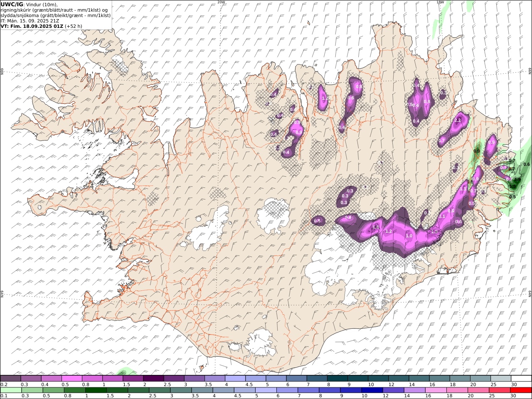Click the 'UWC/IG' title in the map header
Screen dimensions: 532x399
point(11,4)
